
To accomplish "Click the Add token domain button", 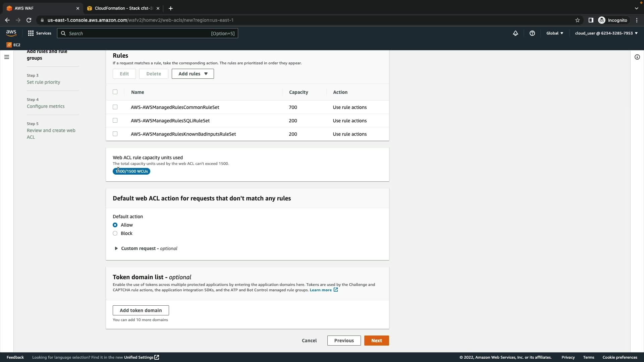I will [x=141, y=310].
